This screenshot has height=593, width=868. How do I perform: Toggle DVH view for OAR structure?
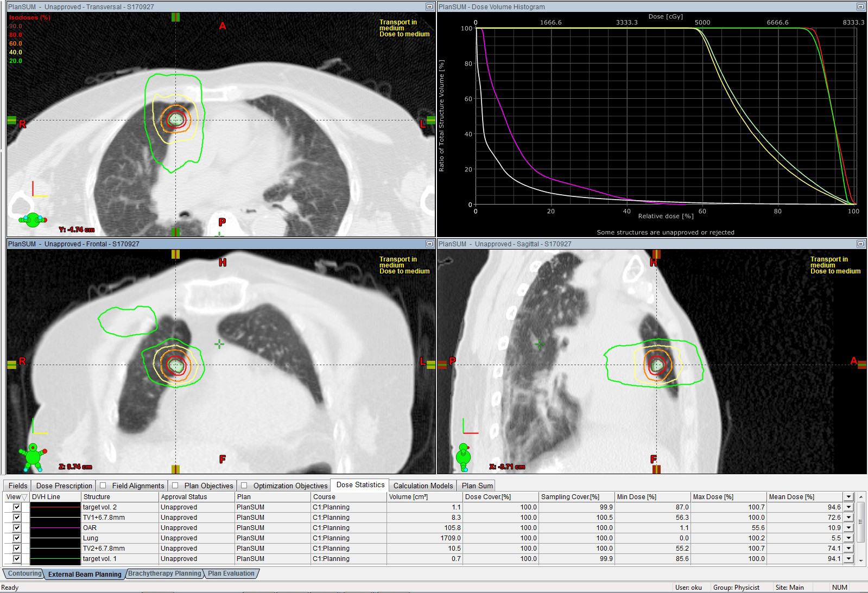pyautogui.click(x=17, y=528)
